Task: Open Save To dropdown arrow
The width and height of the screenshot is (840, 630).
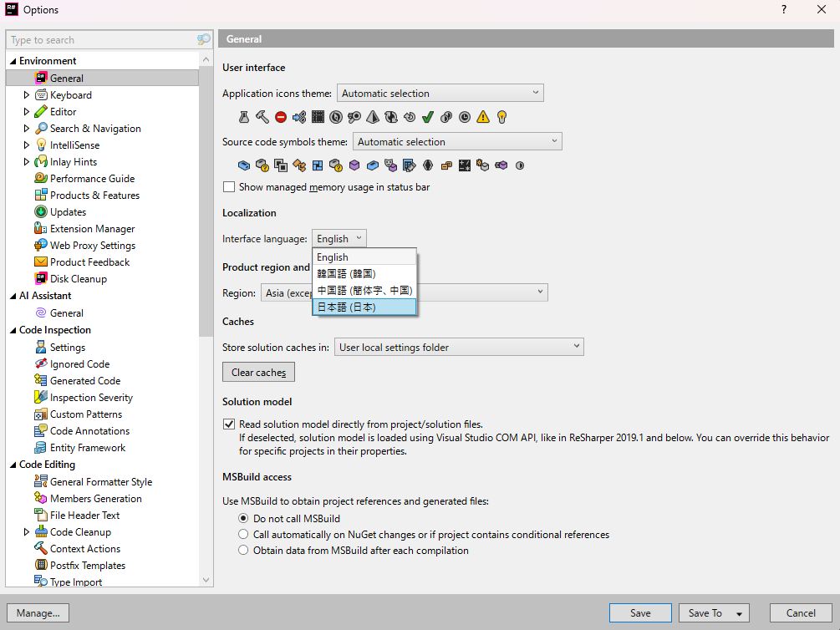Action: point(740,613)
